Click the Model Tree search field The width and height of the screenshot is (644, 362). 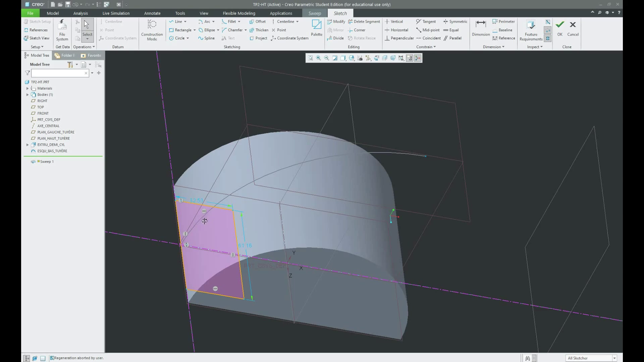(58, 73)
